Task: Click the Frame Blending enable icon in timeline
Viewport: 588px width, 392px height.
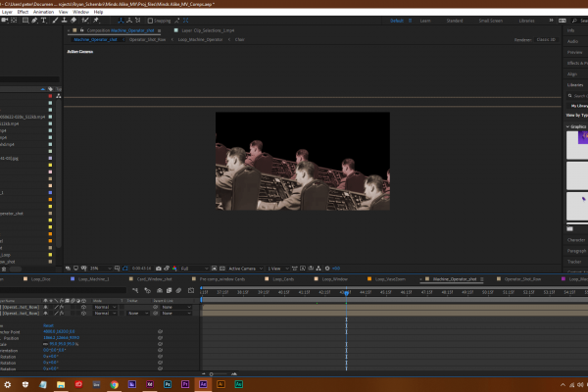Action: click(x=170, y=290)
